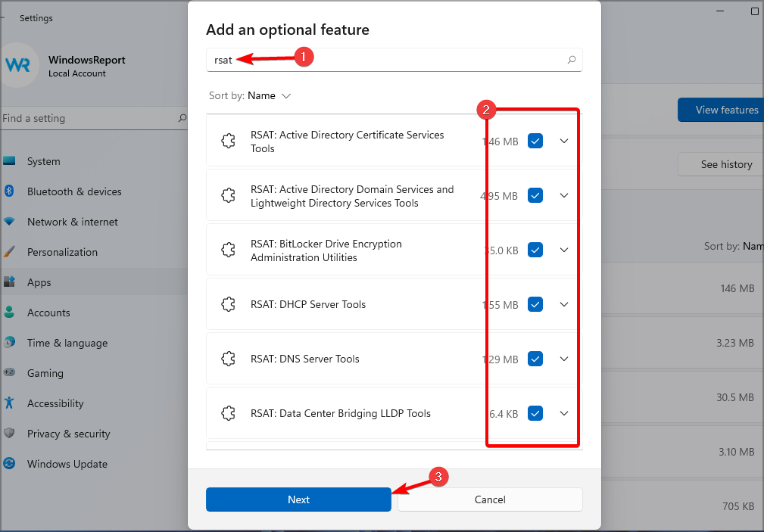Click the rsat search input field
Image resolution: width=764 pixels, height=532 pixels.
click(386, 60)
